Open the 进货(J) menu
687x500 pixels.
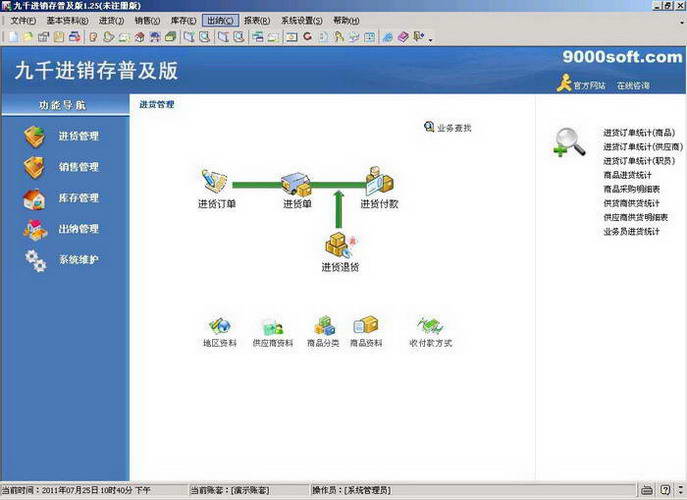111,21
